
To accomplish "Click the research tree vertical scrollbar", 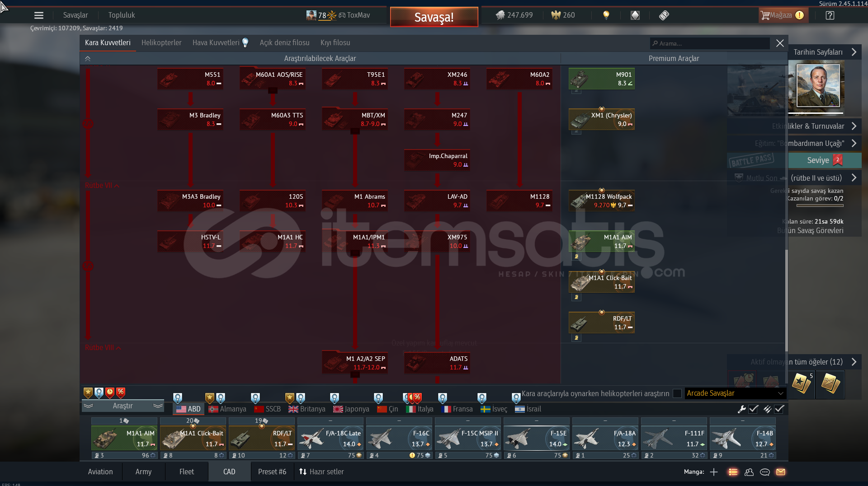I will tap(786, 300).
